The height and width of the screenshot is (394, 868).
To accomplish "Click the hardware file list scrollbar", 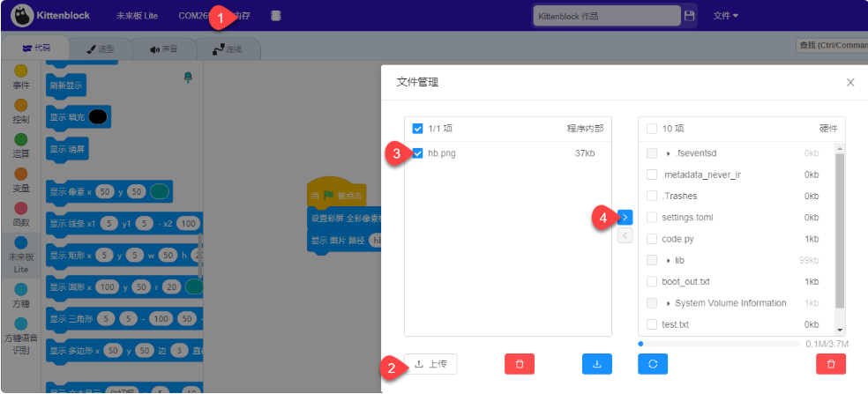I will [840, 231].
